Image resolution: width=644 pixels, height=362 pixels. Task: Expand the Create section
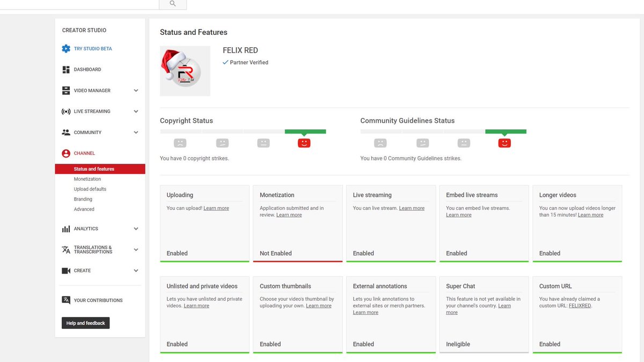pos(136,271)
